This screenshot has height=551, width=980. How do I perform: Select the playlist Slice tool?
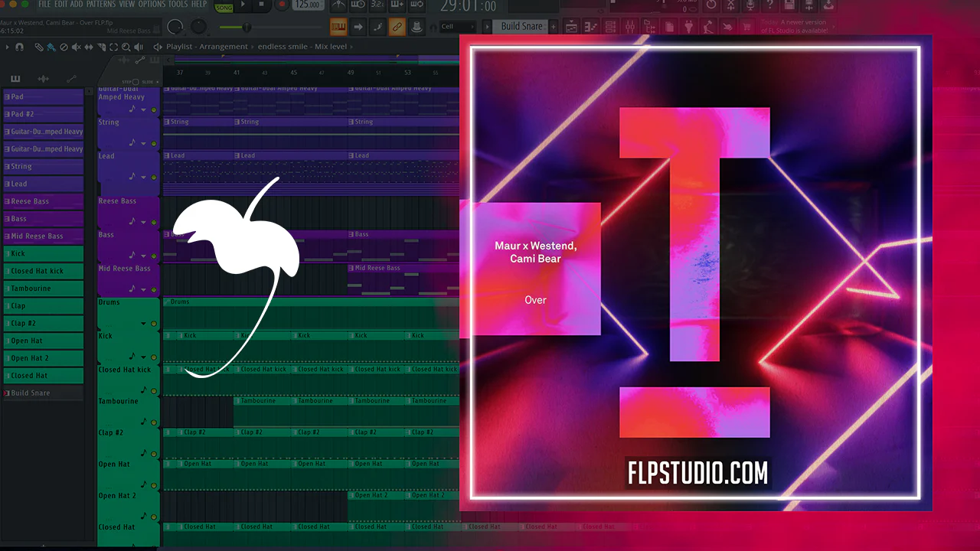point(101,47)
